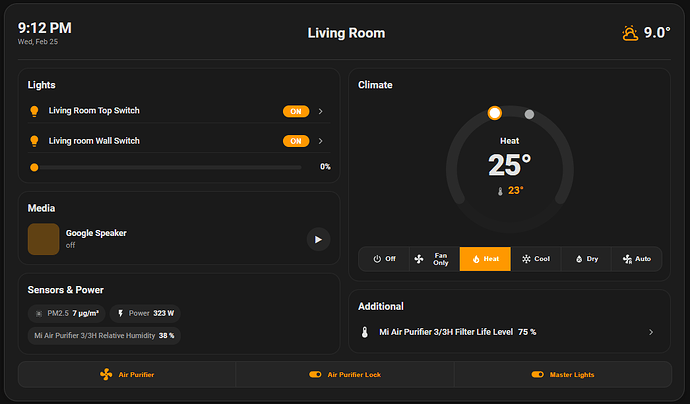This screenshot has width=690, height=404.
Task: Click the Living Room Top Switch label
Action: [x=94, y=110]
